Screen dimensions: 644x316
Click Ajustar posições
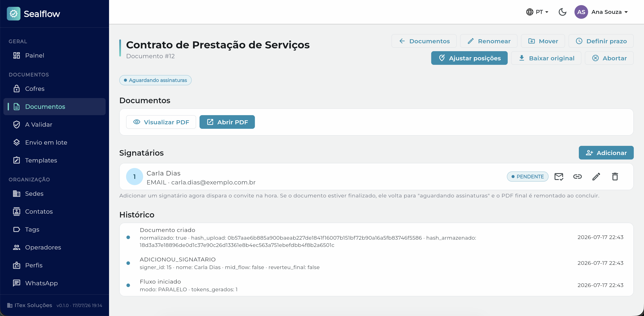469,58
